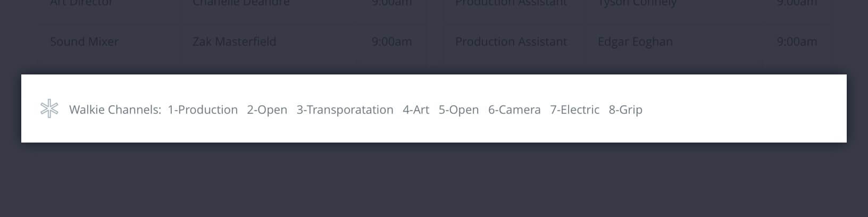Click Zak Masterfield's 9:00am call time
This screenshot has height=217, width=868.
[x=391, y=41]
